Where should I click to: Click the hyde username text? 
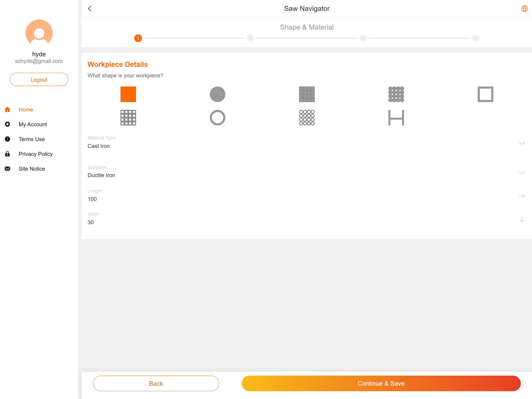click(x=39, y=54)
